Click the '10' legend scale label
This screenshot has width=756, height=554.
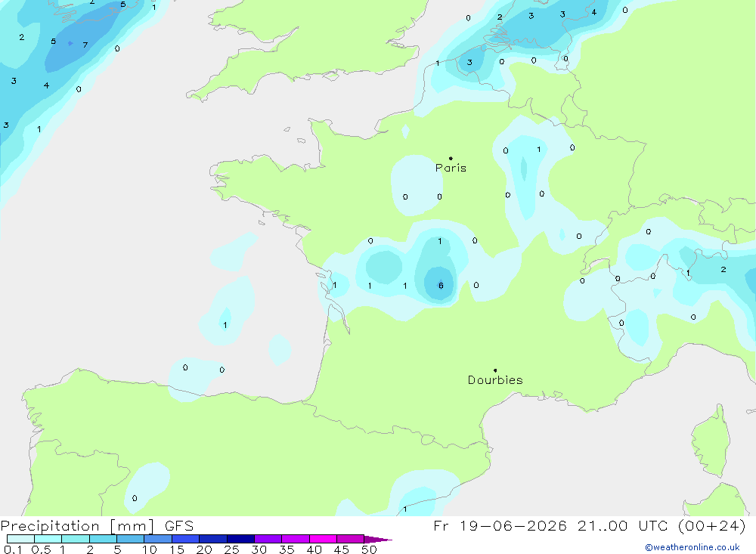(150, 549)
